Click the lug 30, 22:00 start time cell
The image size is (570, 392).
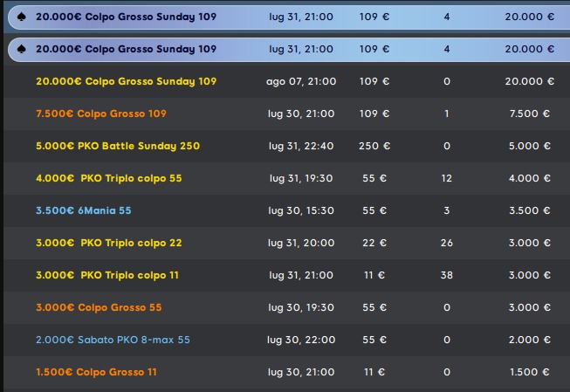pos(301,340)
